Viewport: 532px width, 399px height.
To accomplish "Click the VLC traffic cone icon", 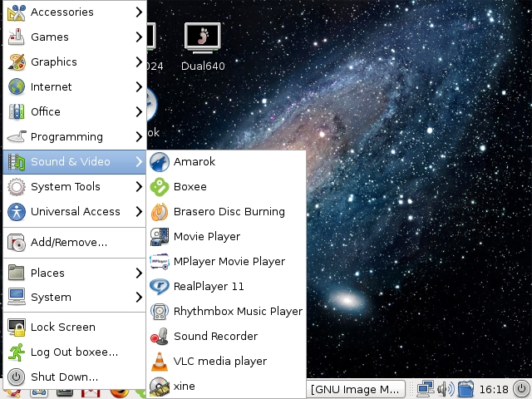I will point(160,362).
